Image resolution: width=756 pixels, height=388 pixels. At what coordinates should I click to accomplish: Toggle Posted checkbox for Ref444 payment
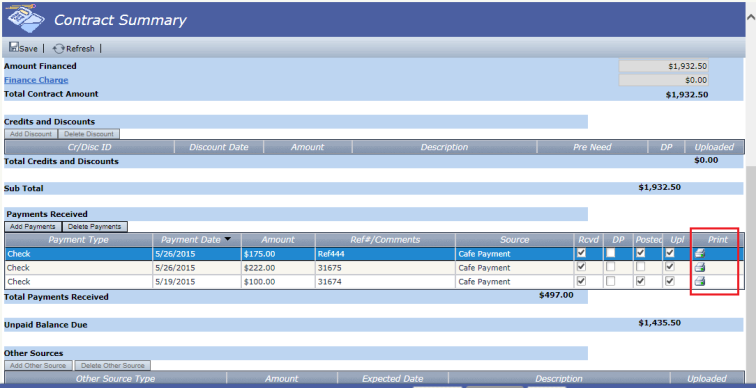640,253
